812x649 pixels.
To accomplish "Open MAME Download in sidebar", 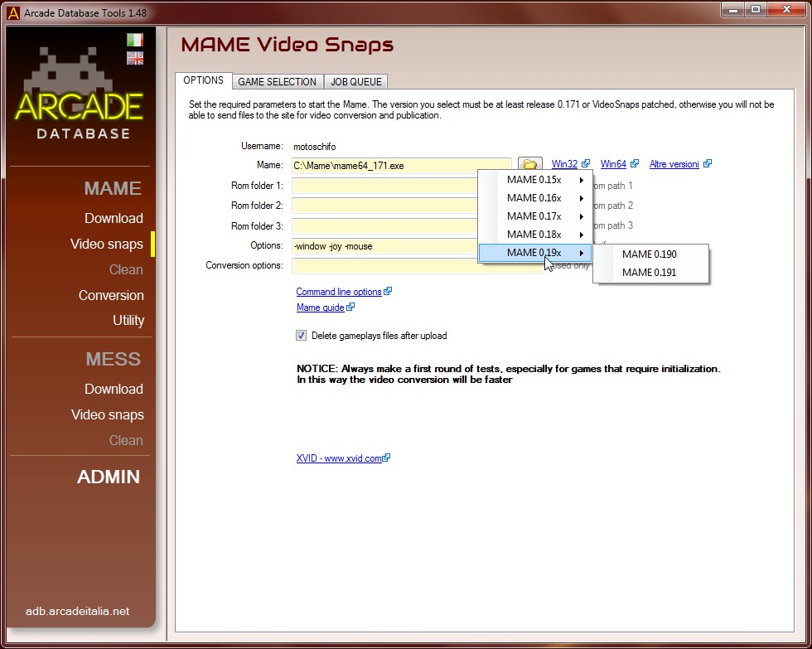I will click(114, 219).
